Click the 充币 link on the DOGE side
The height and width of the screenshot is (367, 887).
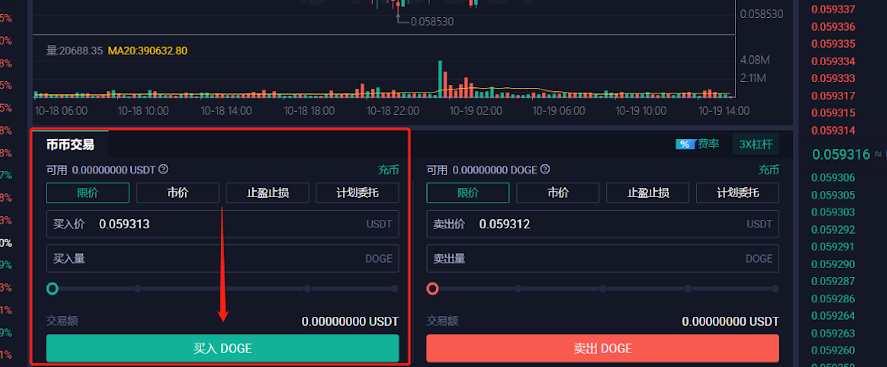pyautogui.click(x=769, y=170)
